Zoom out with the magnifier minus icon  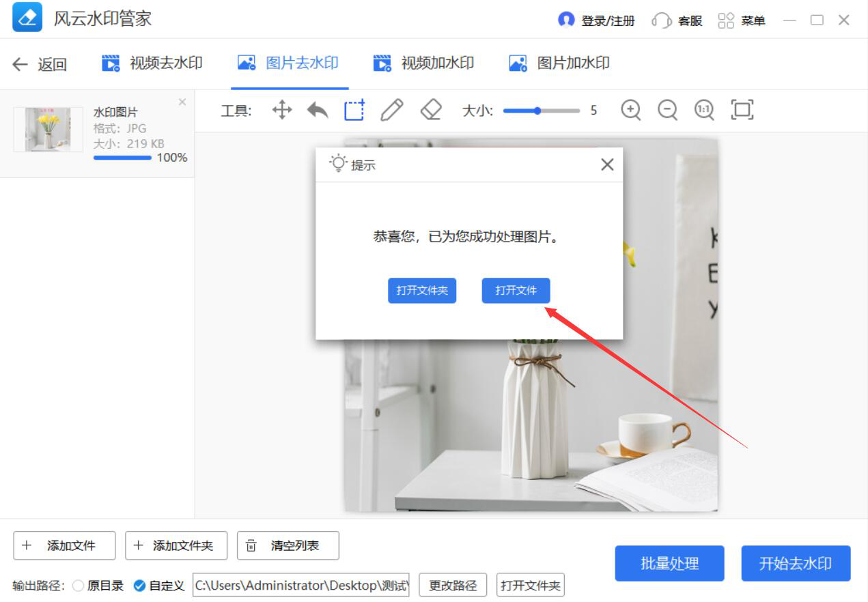pos(667,110)
